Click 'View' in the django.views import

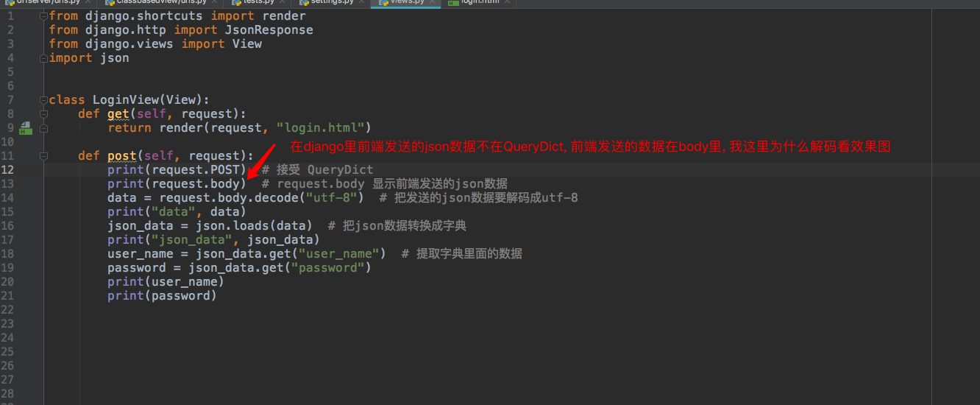tap(246, 43)
